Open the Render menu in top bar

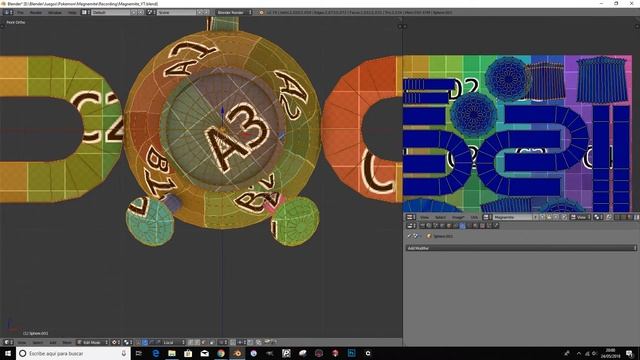[x=36, y=12]
